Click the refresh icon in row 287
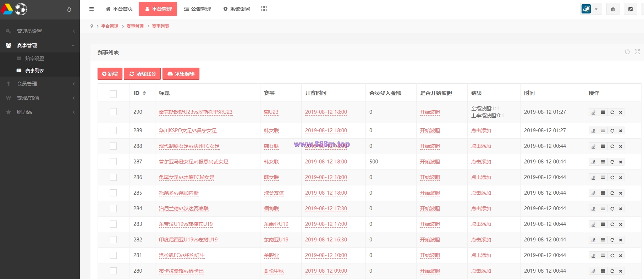This screenshot has width=644, height=279. [612, 162]
